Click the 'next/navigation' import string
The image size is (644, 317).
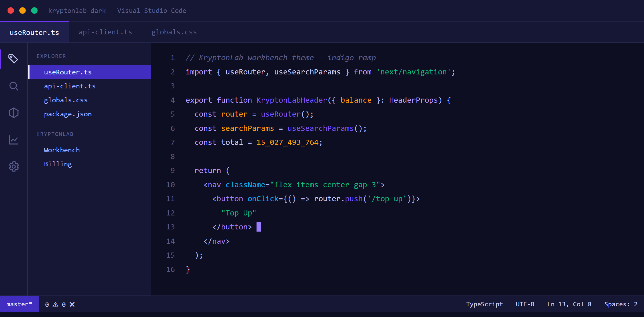pos(414,72)
